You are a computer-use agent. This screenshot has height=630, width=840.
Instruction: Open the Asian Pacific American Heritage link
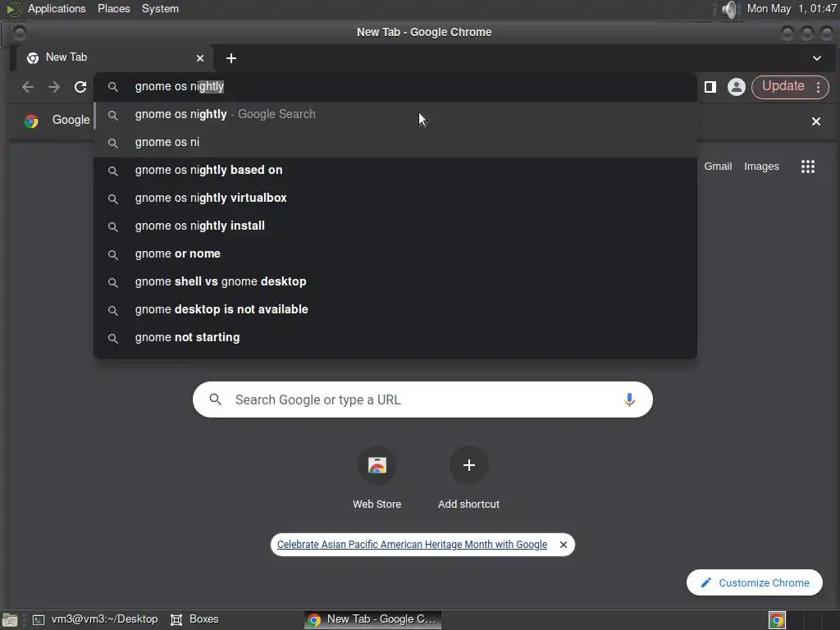[x=412, y=545]
